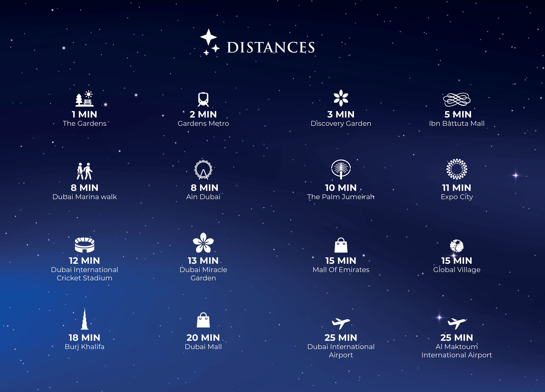Click "8 MIN" above Ain Dubai

point(204,188)
